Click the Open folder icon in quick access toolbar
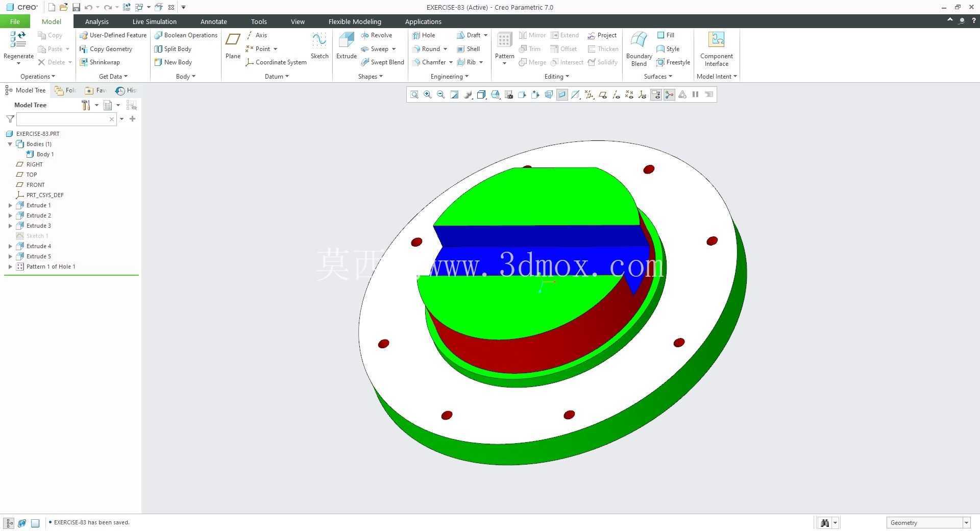 click(63, 7)
